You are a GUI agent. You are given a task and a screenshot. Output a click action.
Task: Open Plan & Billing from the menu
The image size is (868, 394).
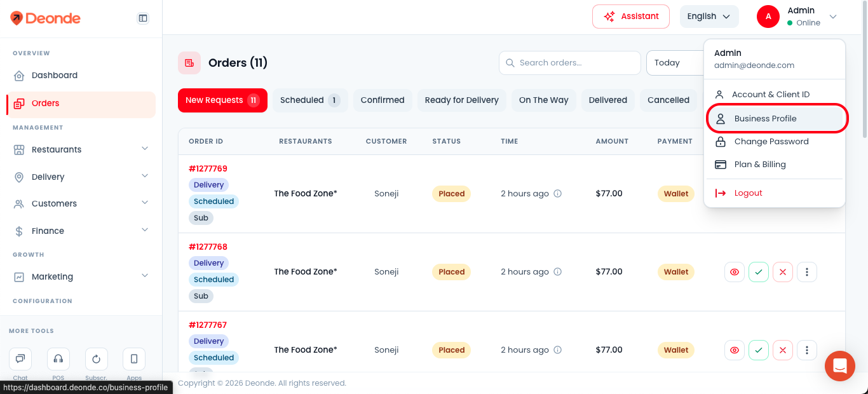click(775, 165)
